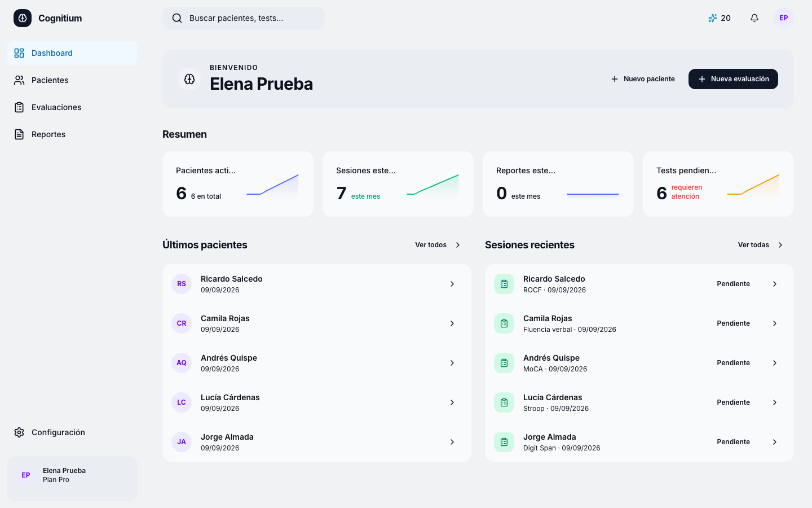Viewport: 812px width, 508px height.
Task: Open Reportes in the sidebar
Action: [x=72, y=134]
